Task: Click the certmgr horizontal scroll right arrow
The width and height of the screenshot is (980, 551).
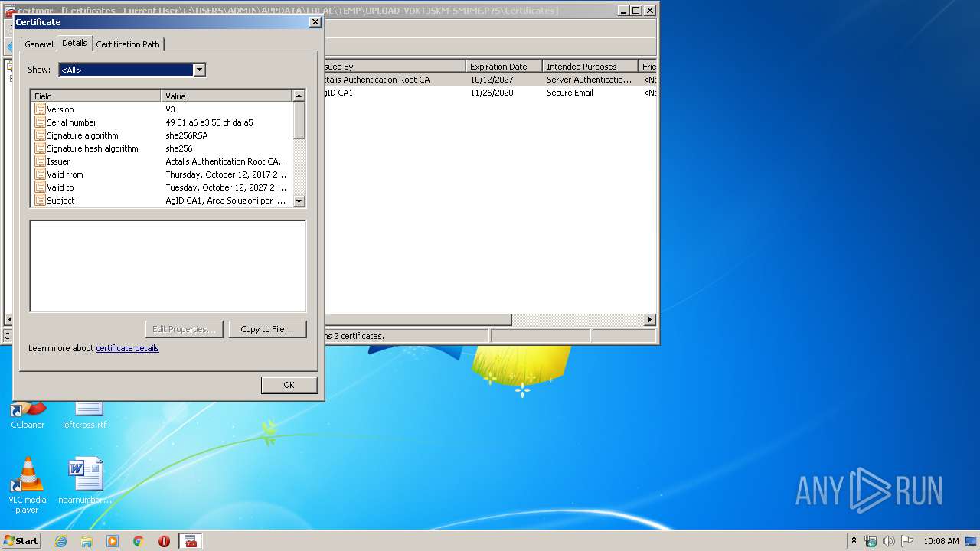Action: [x=650, y=320]
